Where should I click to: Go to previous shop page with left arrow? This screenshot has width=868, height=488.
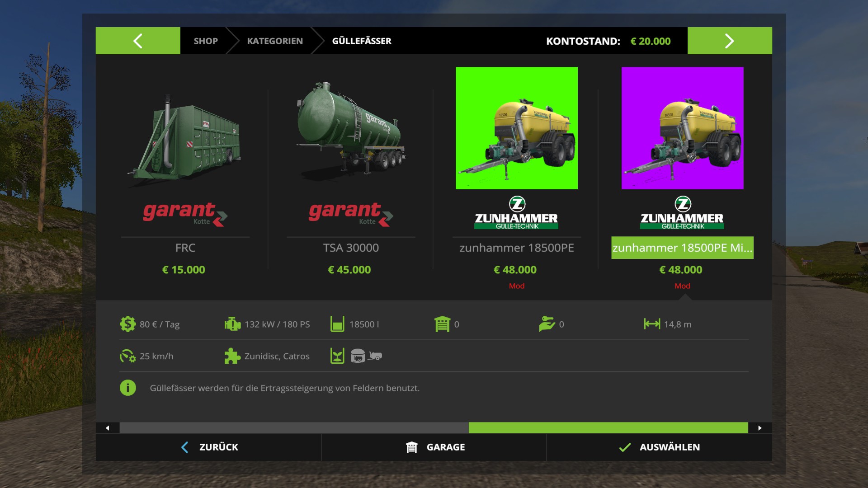point(138,41)
